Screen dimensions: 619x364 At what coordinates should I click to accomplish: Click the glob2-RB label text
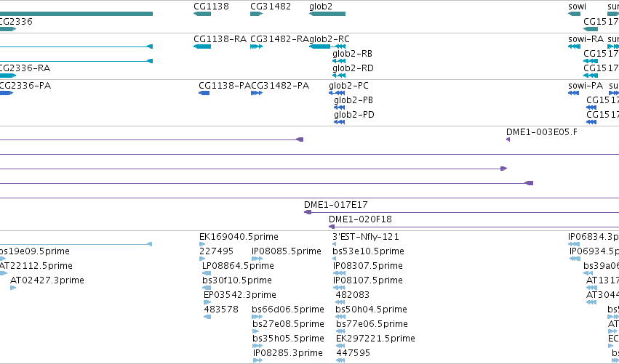352,54
